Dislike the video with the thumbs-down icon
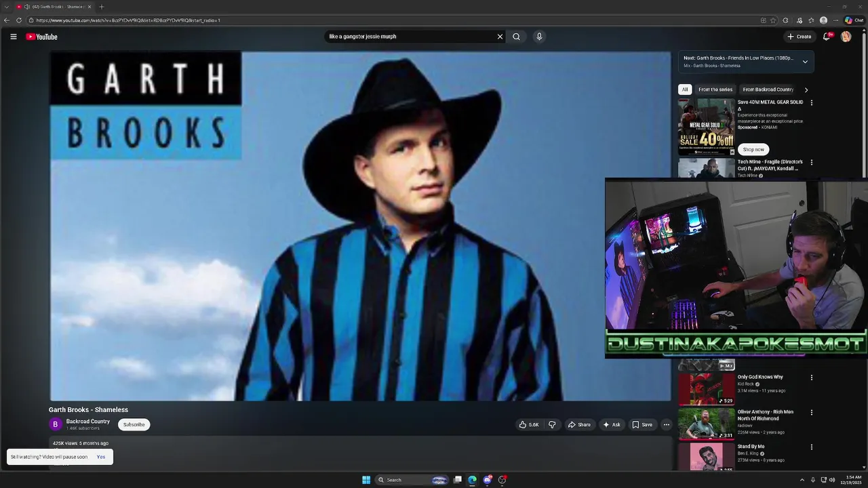The width and height of the screenshot is (868, 488). [x=552, y=425]
